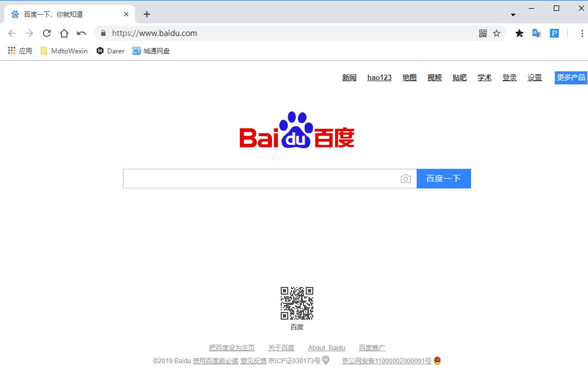This screenshot has height=391, width=588.
Task: Open the 地图 link
Action: click(410, 77)
